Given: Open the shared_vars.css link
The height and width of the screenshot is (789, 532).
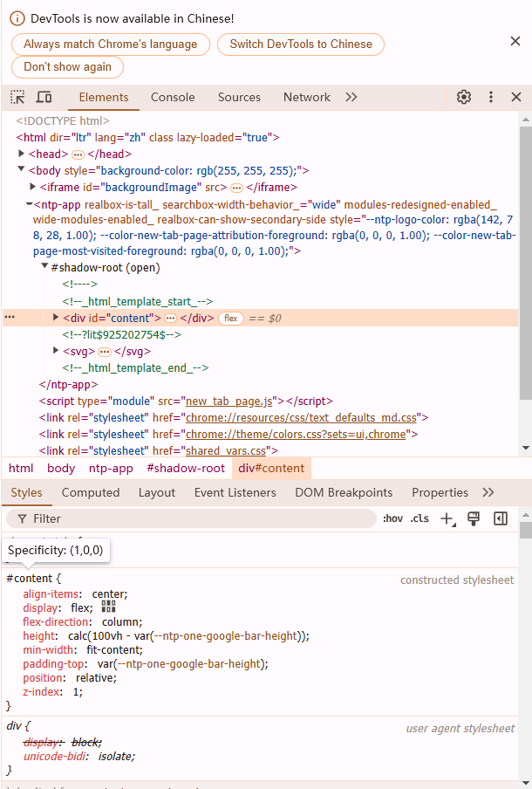Looking at the screenshot, I should click(226, 451).
